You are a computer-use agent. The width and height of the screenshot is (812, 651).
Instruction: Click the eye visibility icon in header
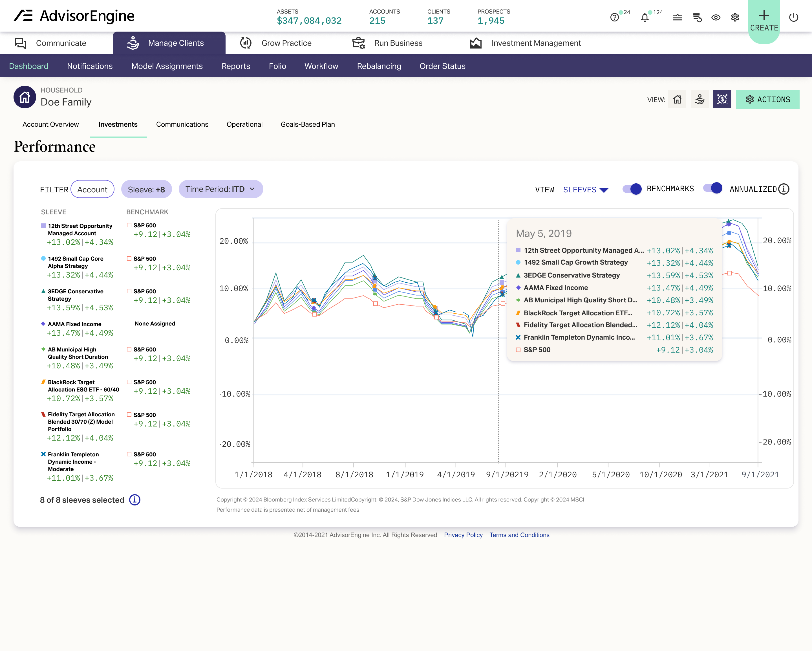(x=716, y=17)
